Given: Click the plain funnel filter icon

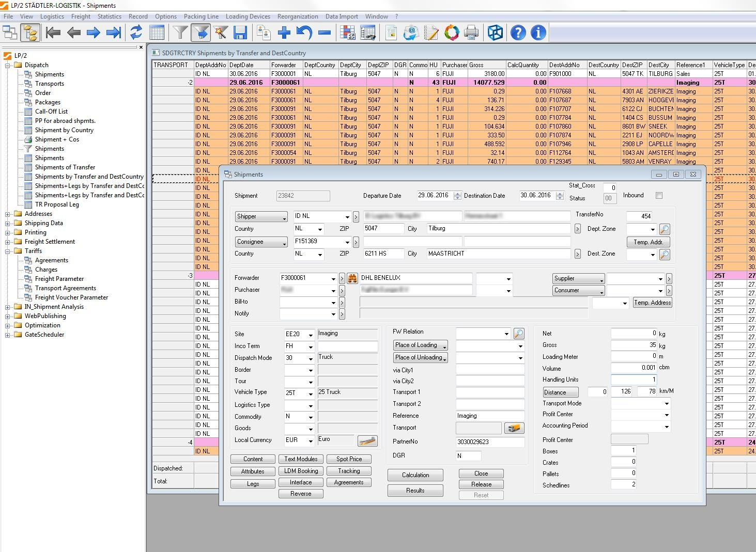Looking at the screenshot, I should click(x=180, y=33).
